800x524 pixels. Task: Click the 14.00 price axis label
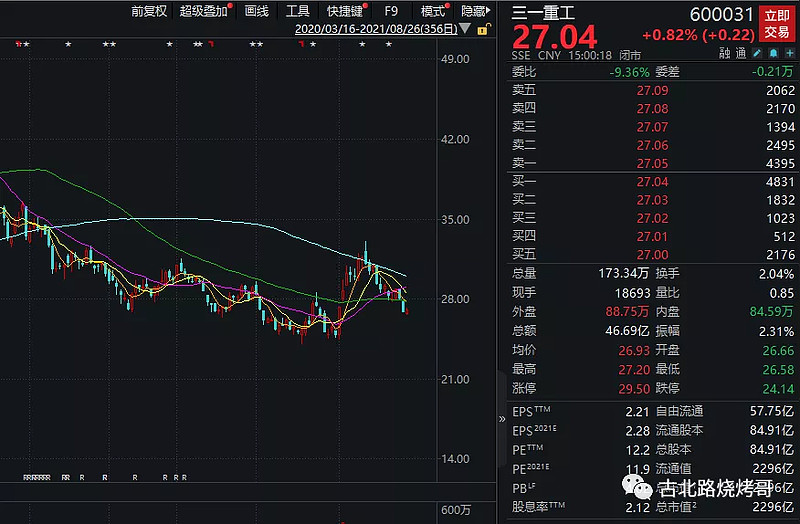[x=455, y=459]
